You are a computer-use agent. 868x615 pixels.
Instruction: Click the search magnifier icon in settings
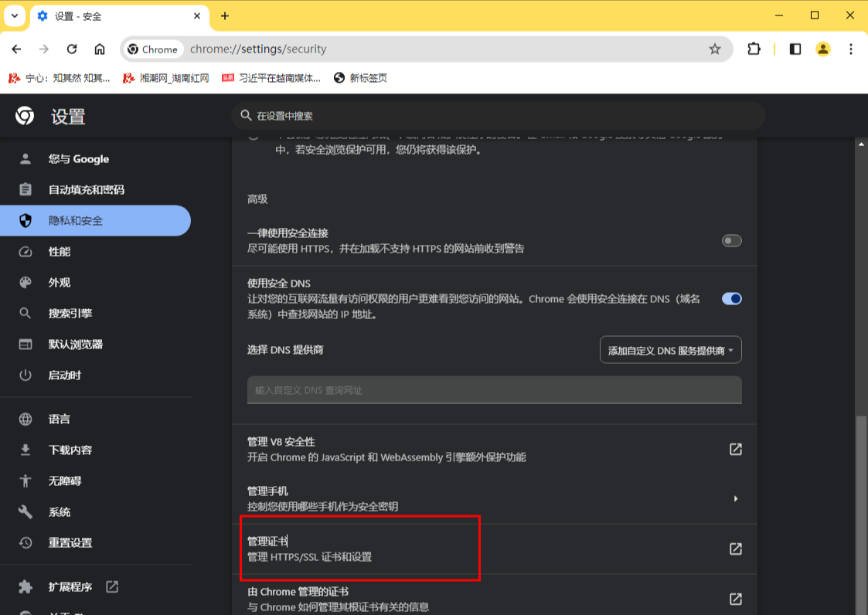(x=246, y=116)
